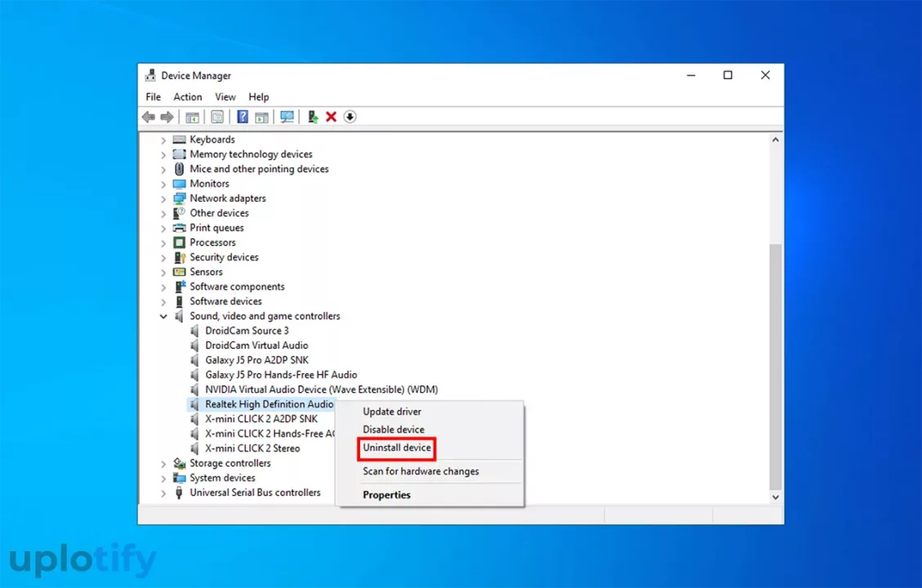
Task: Expand the Storage controllers chevron
Action: [x=163, y=463]
